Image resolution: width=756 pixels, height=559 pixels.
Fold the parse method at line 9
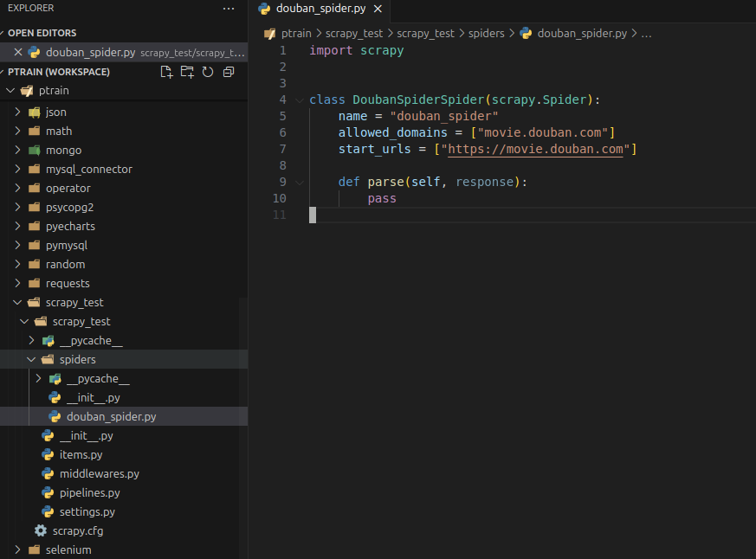click(300, 182)
